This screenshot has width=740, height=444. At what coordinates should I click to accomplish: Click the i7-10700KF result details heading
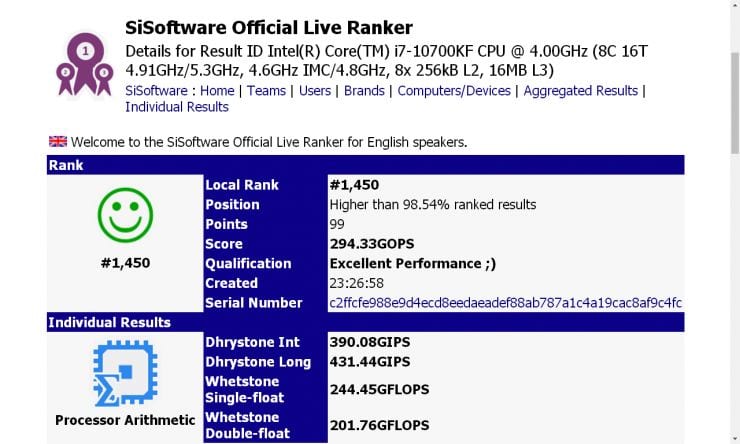[387, 60]
